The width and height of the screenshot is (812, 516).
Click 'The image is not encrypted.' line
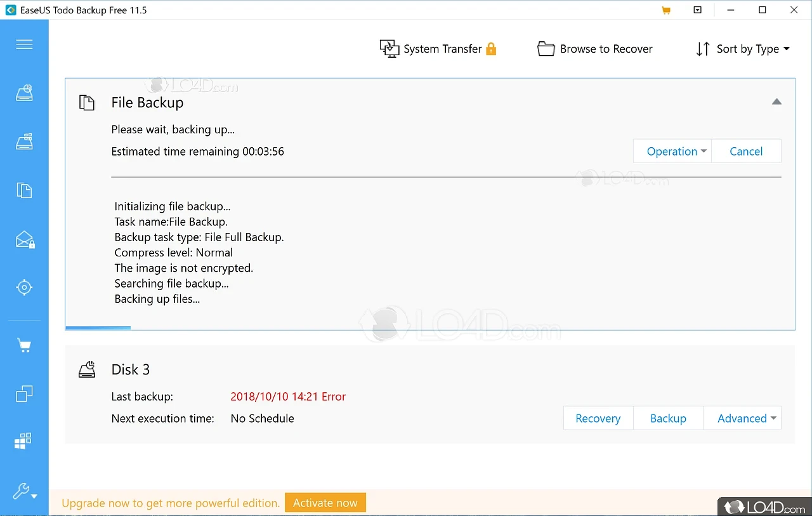coord(184,268)
